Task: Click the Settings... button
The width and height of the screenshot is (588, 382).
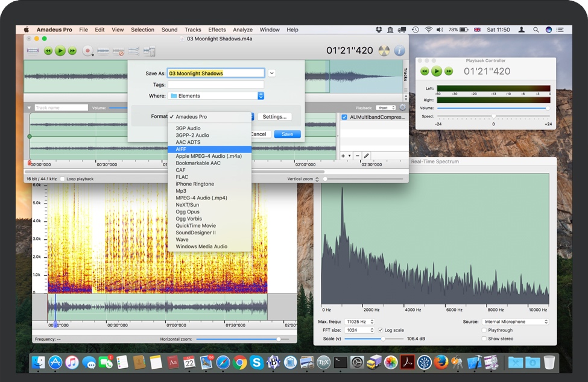Action: (x=274, y=117)
